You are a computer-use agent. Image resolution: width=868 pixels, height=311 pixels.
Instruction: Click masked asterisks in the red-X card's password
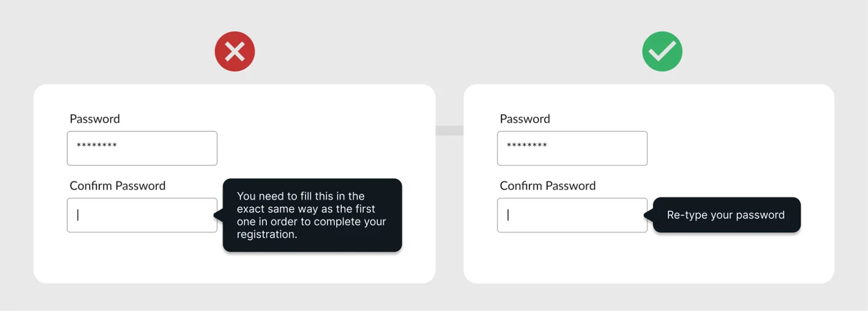coord(97,145)
